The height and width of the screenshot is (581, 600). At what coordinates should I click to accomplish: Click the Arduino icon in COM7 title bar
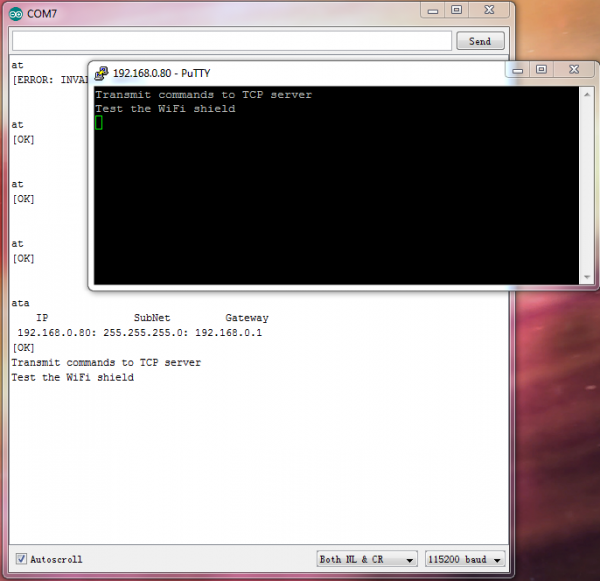pos(16,14)
